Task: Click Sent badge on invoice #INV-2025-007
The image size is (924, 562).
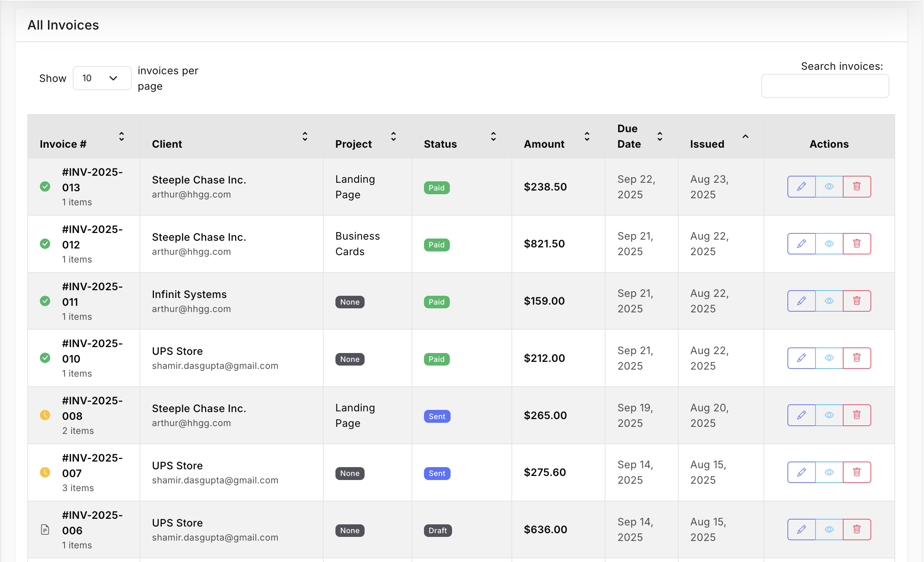Action: pos(437,473)
